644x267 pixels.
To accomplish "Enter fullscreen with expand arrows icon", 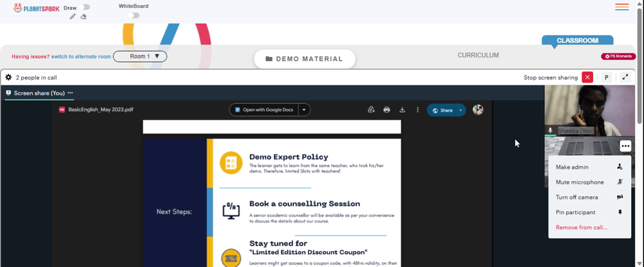I will tap(625, 77).
